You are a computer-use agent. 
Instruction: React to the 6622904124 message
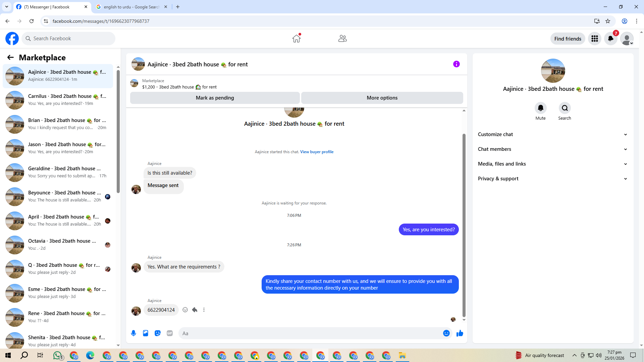[185, 310]
